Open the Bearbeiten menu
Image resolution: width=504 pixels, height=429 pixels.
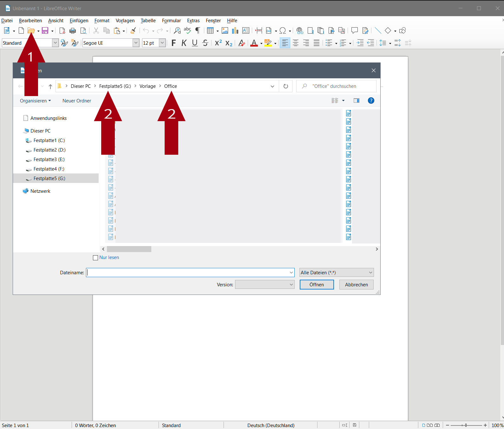pyautogui.click(x=30, y=21)
